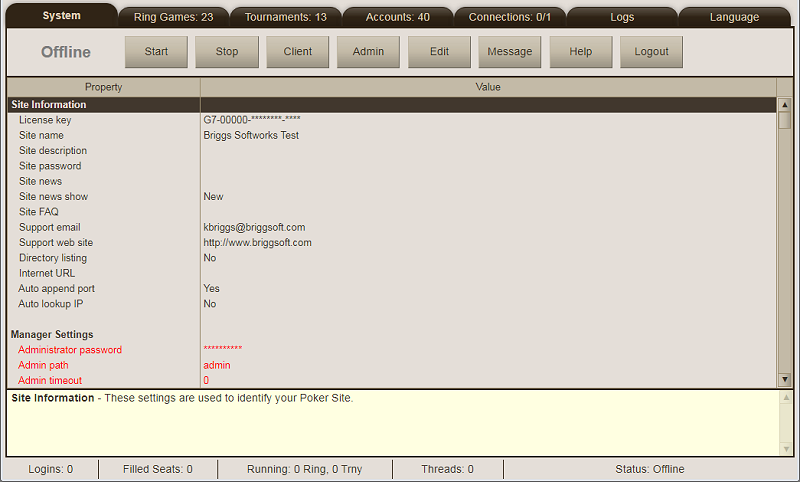Click the Admin toolbar button
Viewport: 800px width, 482px height.
tap(368, 52)
